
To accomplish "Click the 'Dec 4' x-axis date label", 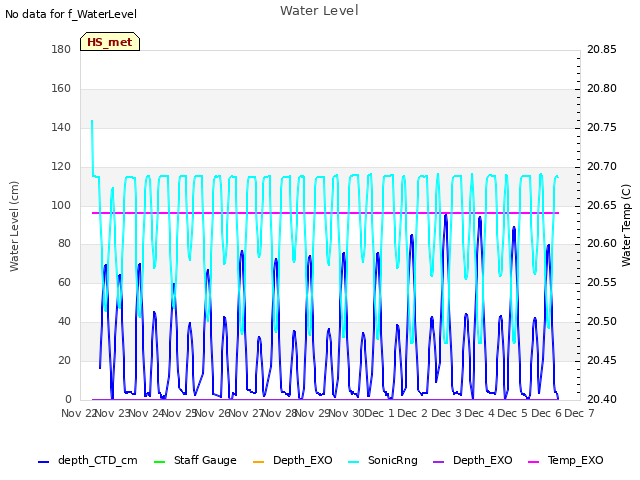I will (479, 413).
